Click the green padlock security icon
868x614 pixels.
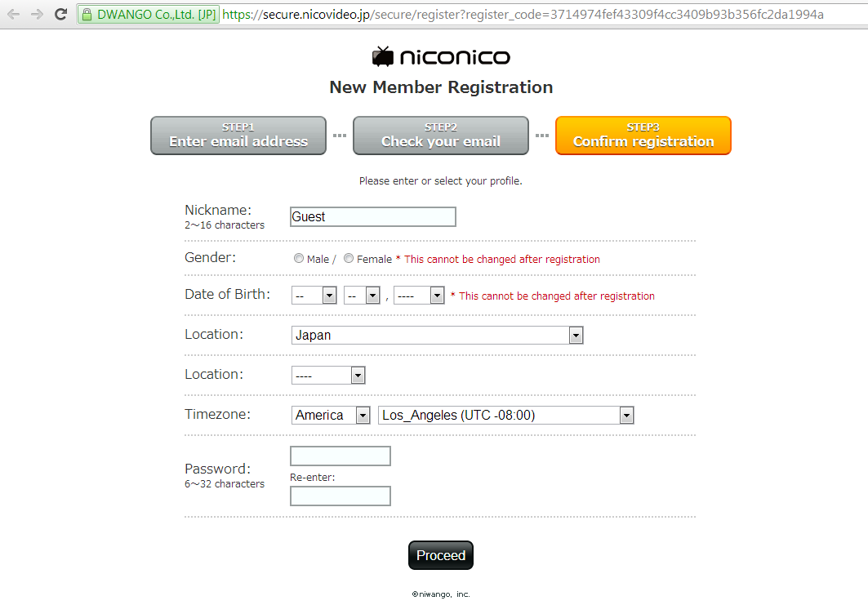point(87,15)
